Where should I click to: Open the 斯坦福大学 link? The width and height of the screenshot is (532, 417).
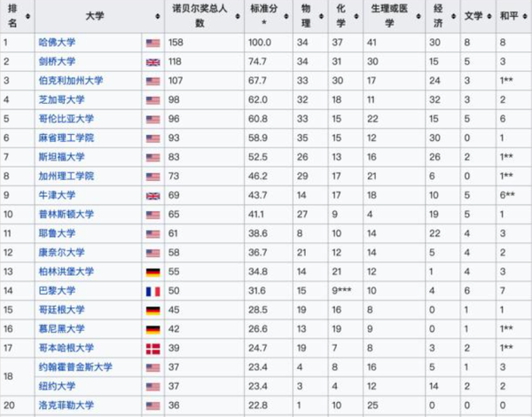(61, 157)
